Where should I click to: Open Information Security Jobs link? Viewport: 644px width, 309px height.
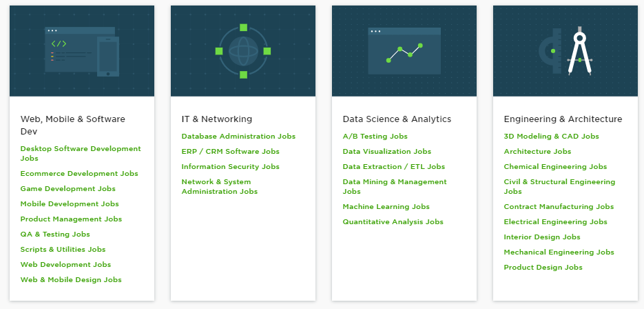tap(231, 167)
